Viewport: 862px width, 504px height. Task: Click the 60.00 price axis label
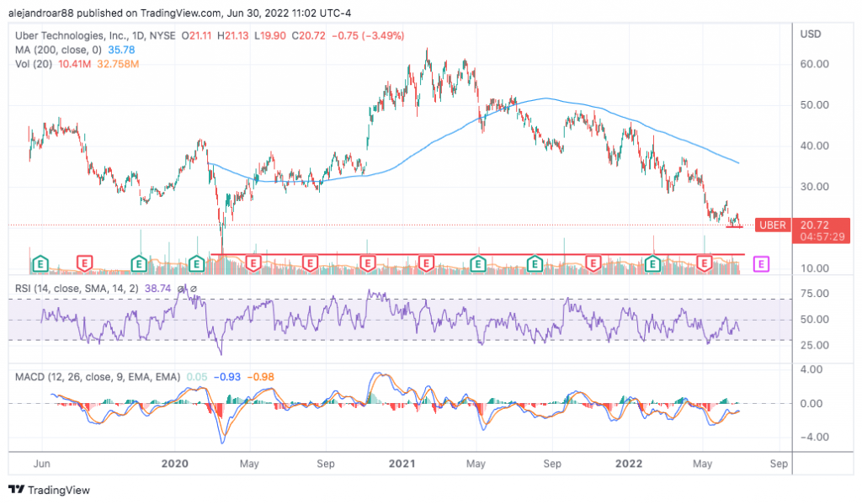(x=814, y=64)
